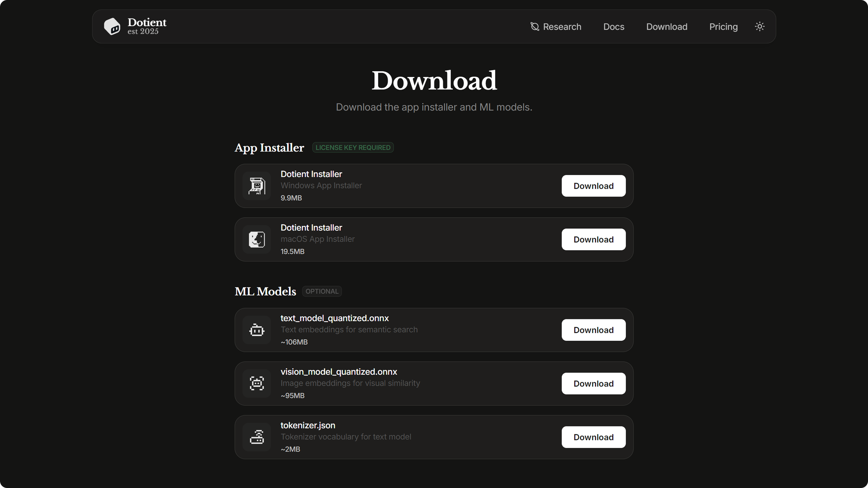Go to Download in the navbar
Image resolution: width=868 pixels, height=488 pixels.
[667, 26]
